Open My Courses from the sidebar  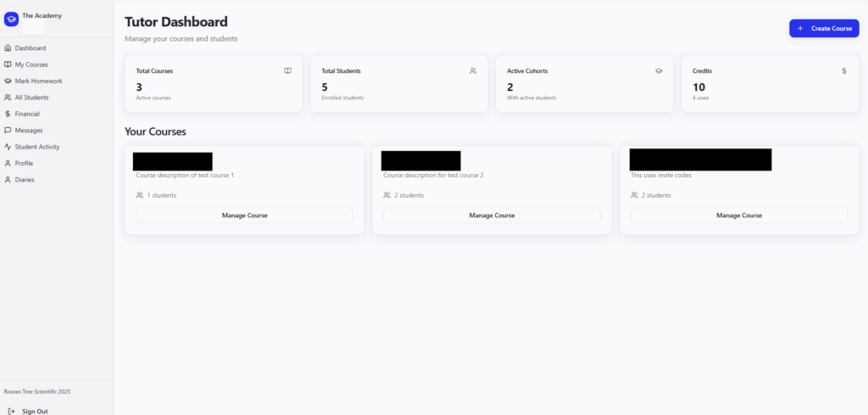(31, 64)
